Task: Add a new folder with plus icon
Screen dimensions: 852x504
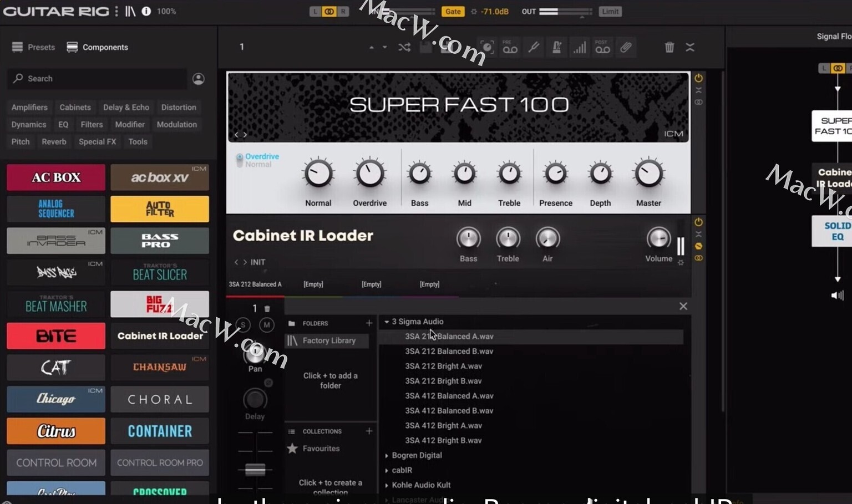Action: tap(369, 323)
